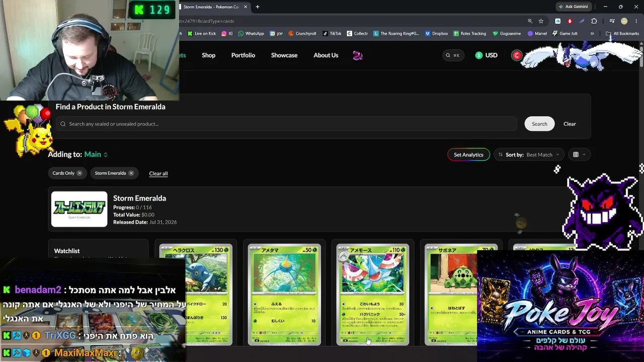The image size is (644, 362).
Task: Click the Clear all filters link
Action: (x=158, y=173)
